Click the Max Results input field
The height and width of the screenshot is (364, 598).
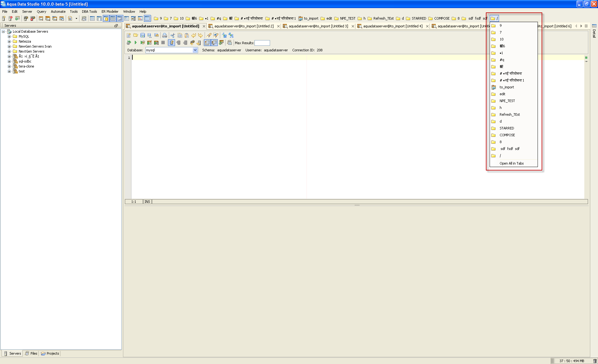(262, 43)
